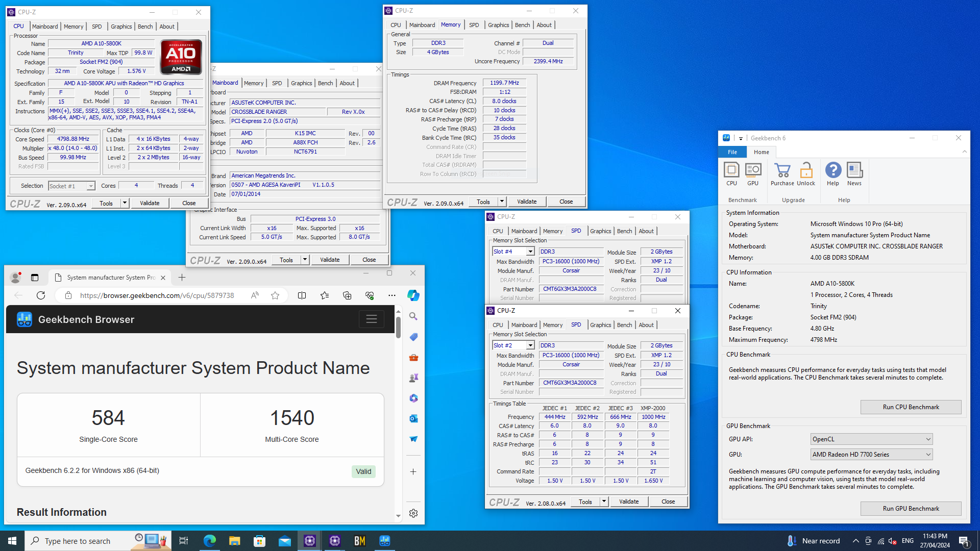Viewport: 980px width, 551px height.
Task: Switch to Mainboard tab in top-left CPU-Z window
Action: [45, 27]
